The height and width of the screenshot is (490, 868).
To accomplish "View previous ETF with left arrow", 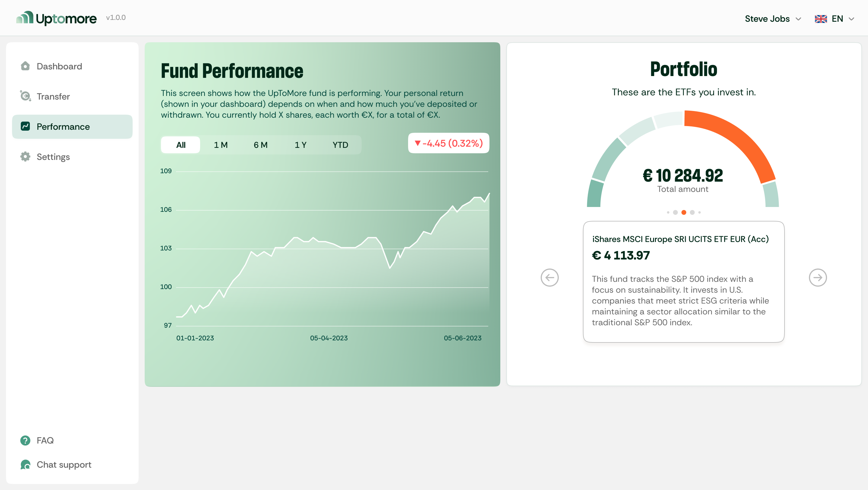I will point(549,277).
